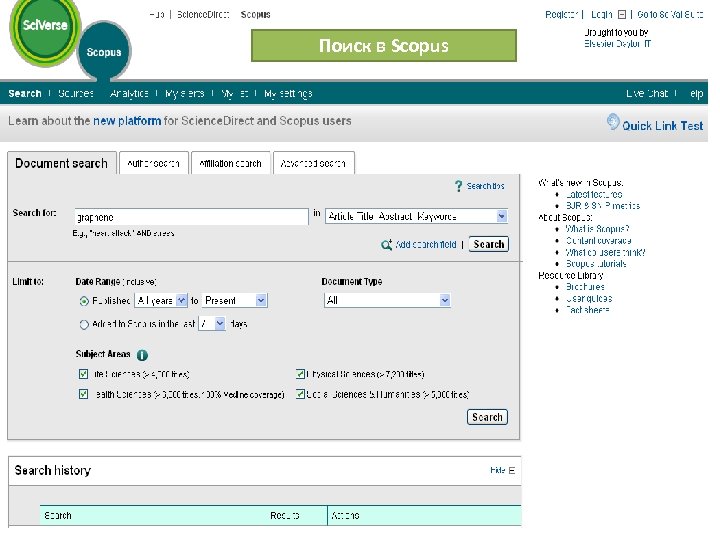The height and width of the screenshot is (540, 720).
Task: Switch to the Affiliation search tab
Action: tap(230, 163)
